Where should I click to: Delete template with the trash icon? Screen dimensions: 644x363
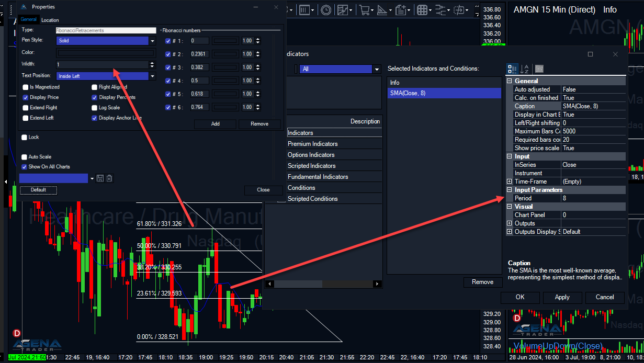[109, 178]
